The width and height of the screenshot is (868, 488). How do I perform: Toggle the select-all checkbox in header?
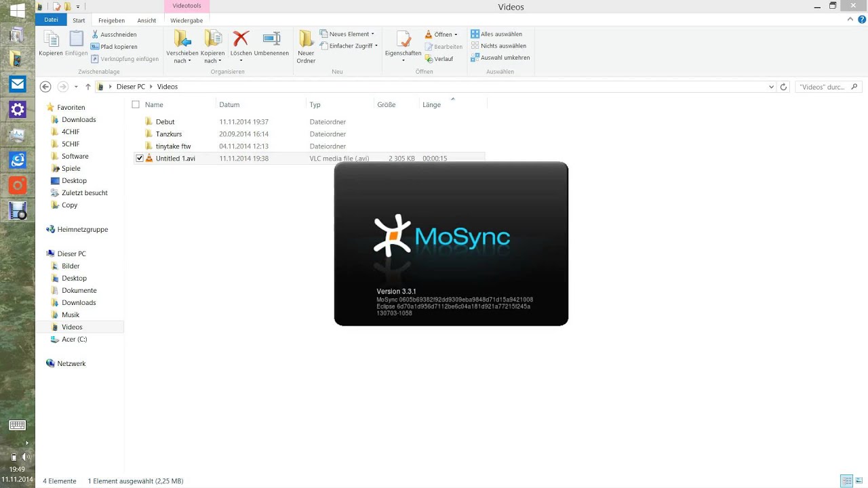point(136,104)
